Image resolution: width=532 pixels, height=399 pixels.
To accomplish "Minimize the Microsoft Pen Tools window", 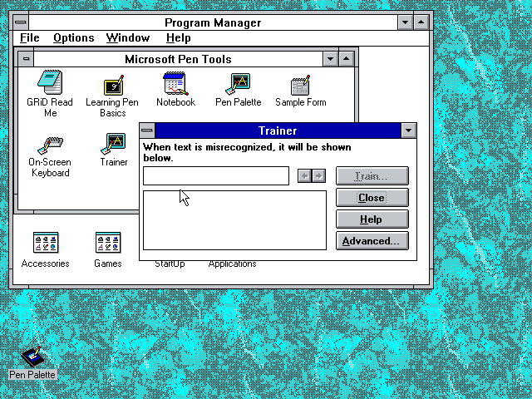I will (331, 59).
